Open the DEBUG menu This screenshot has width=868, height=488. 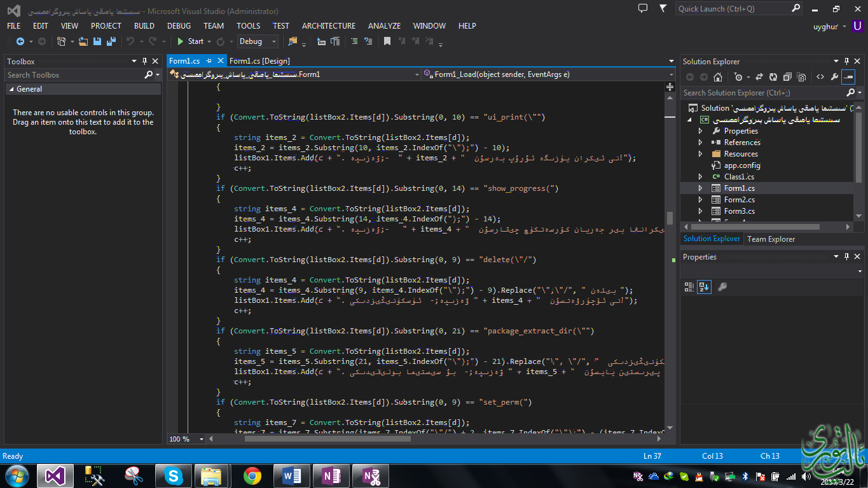click(179, 26)
